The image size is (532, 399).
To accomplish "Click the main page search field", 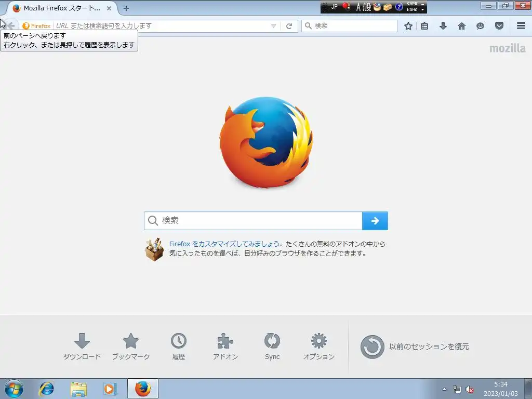I will pos(253,221).
